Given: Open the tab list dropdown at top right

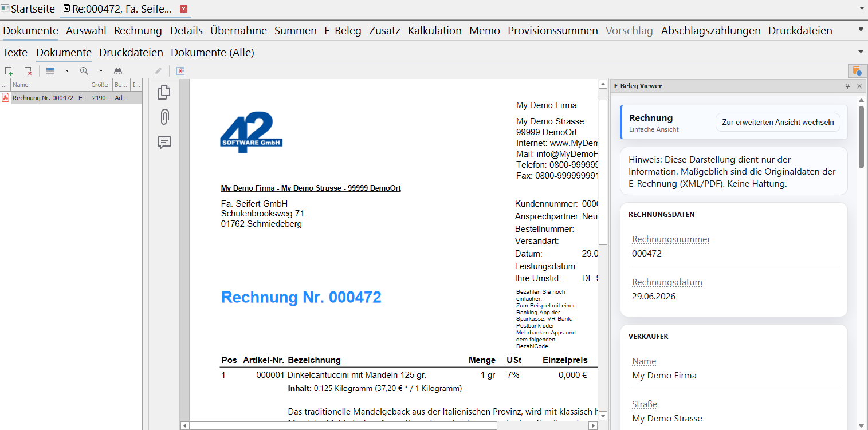Looking at the screenshot, I should 861,9.
